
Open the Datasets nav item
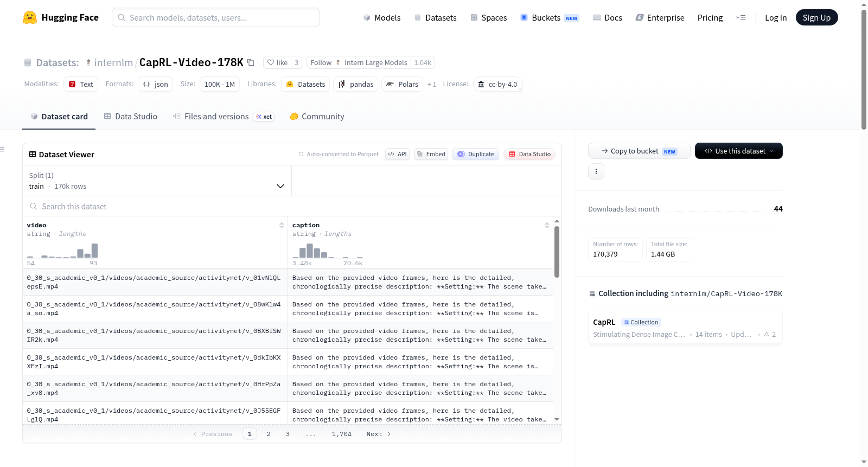coord(436,18)
